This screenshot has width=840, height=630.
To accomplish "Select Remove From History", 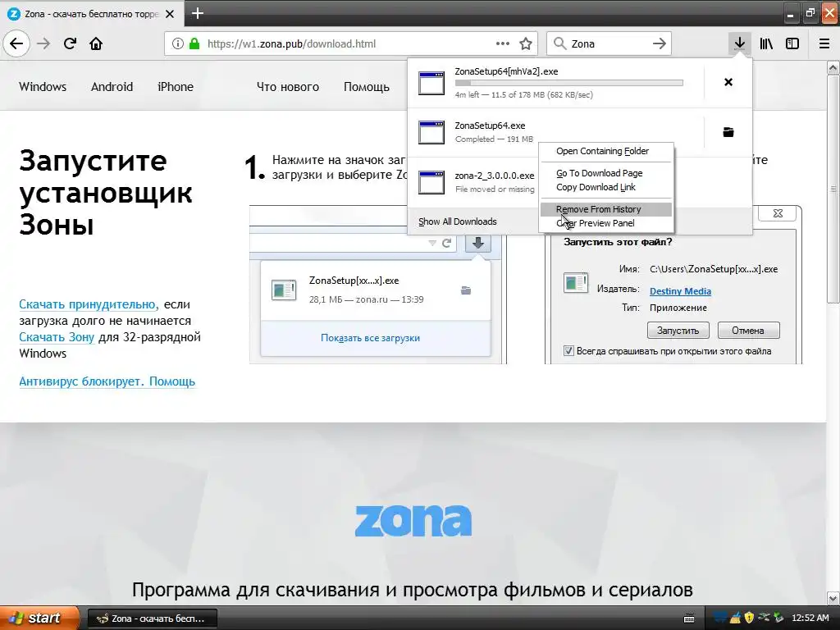I will [x=606, y=209].
